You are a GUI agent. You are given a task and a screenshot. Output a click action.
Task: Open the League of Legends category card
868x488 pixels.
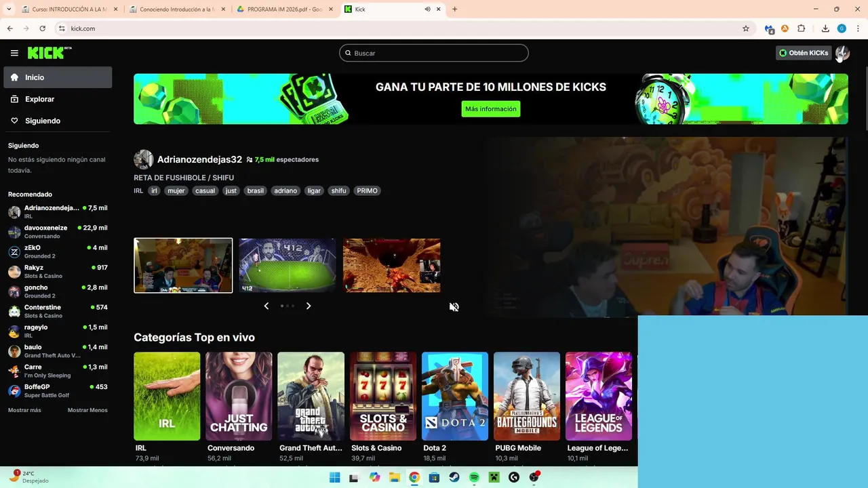tap(599, 396)
